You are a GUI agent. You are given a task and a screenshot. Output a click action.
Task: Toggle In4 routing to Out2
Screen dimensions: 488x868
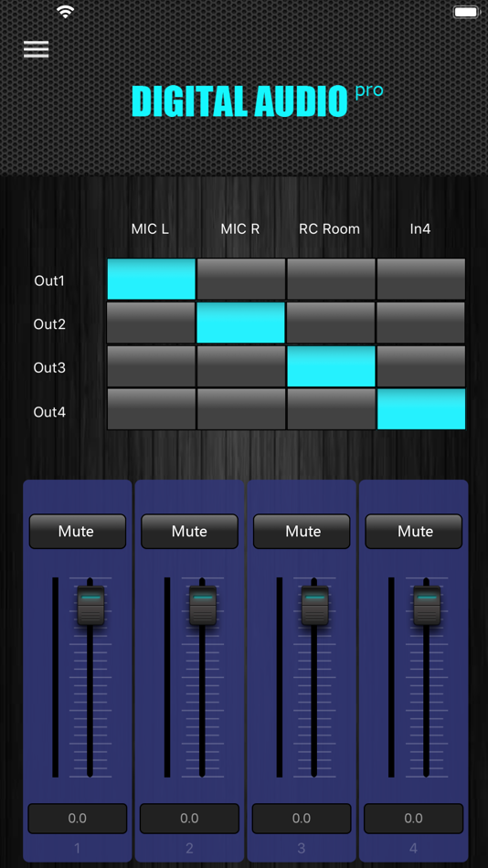pyautogui.click(x=421, y=323)
